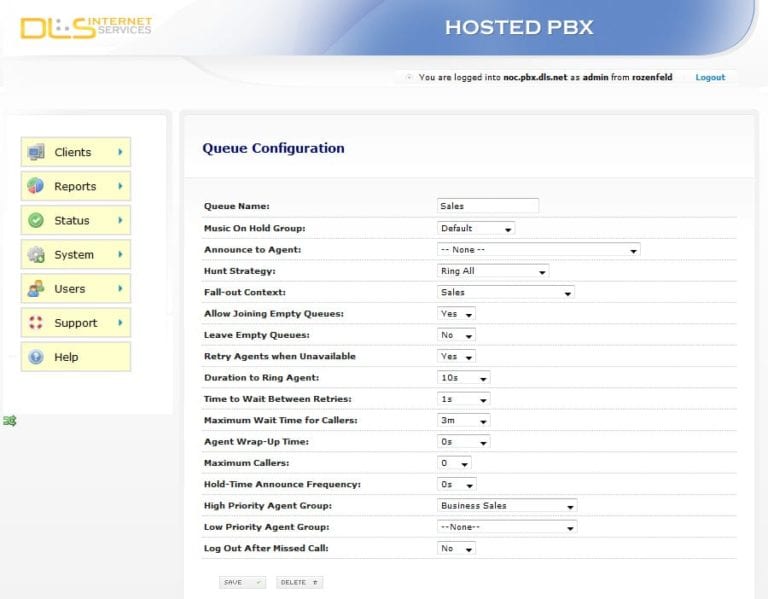Open the Hunt Strategy dropdown
This screenshot has width=768, height=599.
(x=493, y=271)
